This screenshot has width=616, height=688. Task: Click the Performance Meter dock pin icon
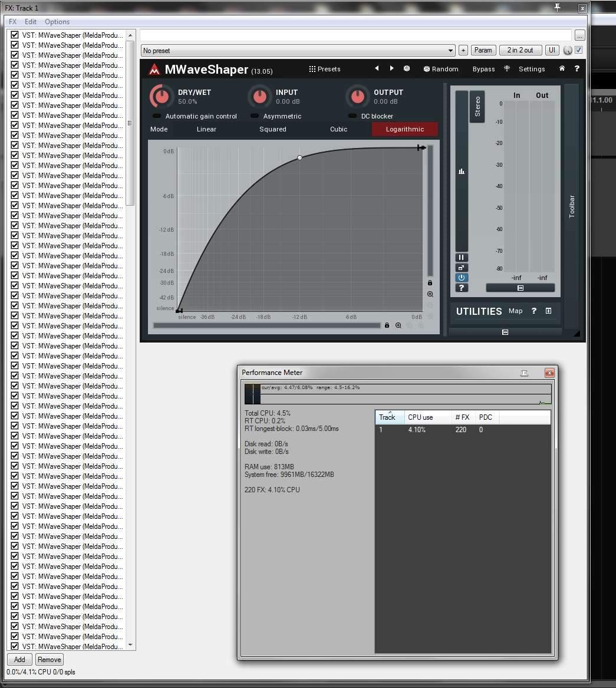524,373
